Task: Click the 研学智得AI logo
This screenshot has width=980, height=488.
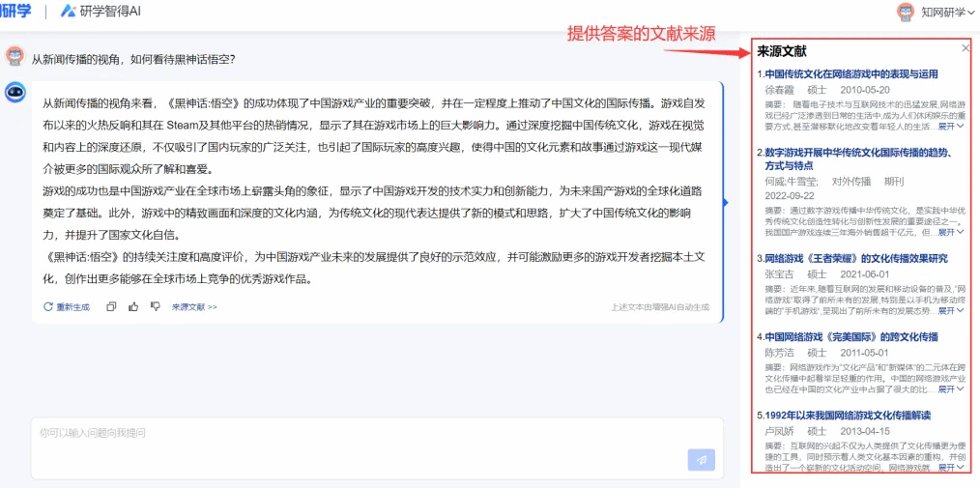Action: (x=101, y=12)
